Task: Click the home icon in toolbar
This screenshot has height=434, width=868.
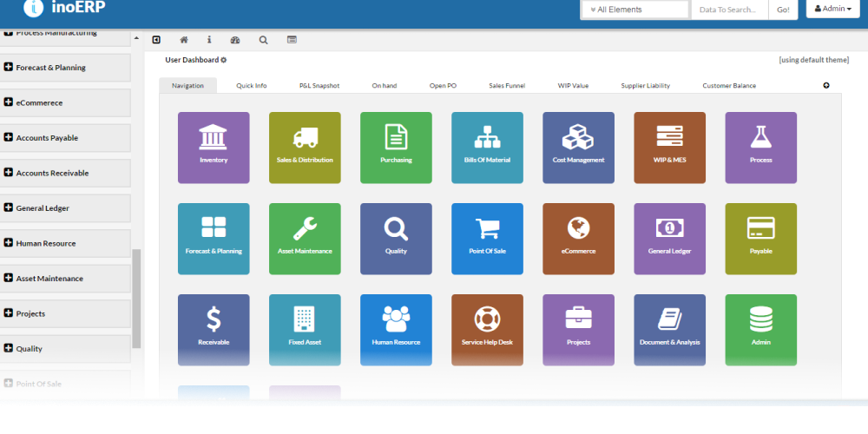Action: (x=184, y=40)
